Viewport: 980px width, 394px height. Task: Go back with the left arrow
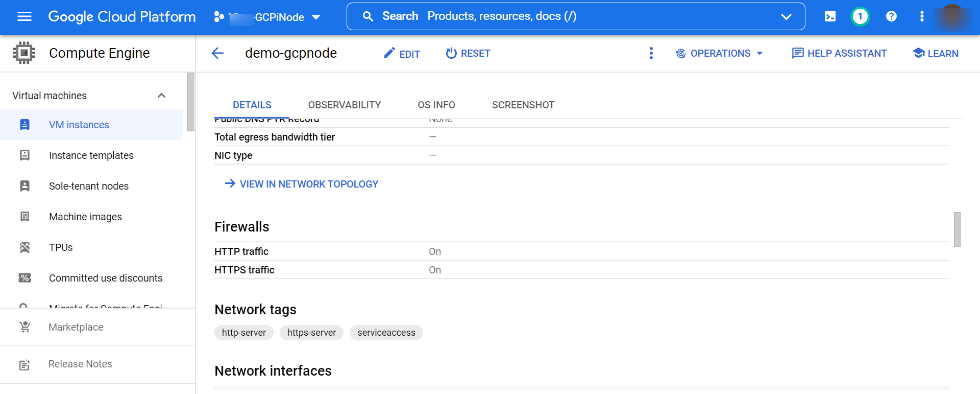[x=218, y=53]
